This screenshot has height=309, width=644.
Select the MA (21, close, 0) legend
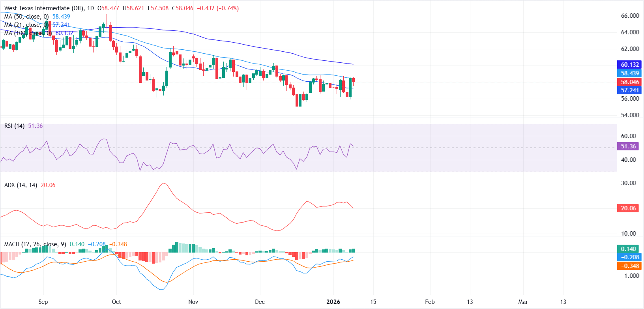[x=26, y=25]
